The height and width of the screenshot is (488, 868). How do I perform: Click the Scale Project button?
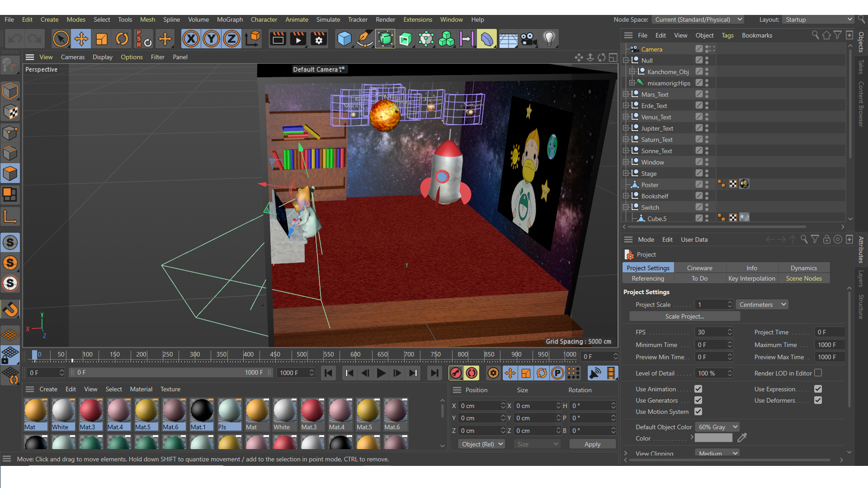click(684, 316)
